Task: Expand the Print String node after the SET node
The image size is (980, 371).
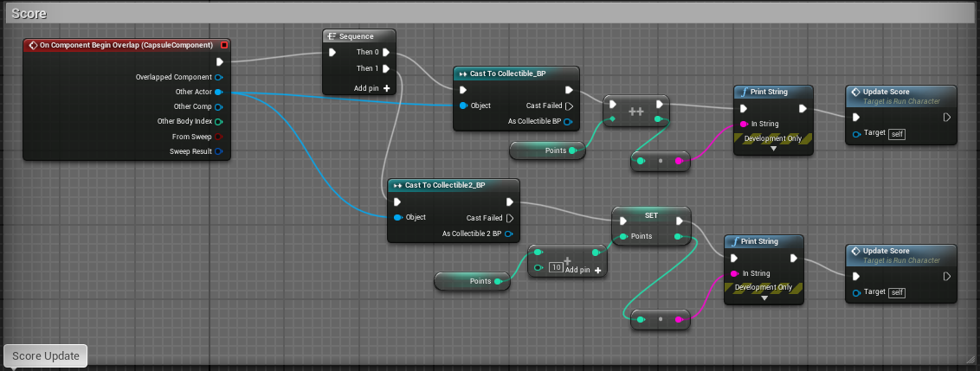Action: [x=764, y=298]
